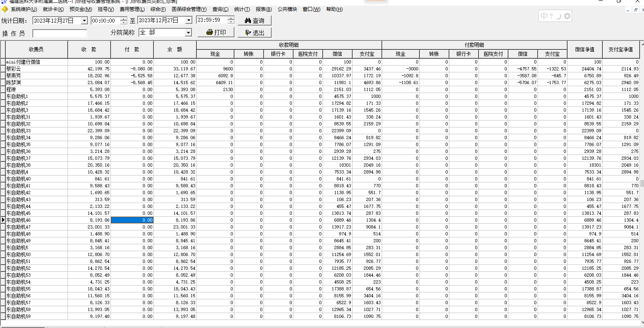Screen dimensions: 644x328
Task: Open the 帮助(H) menu
Action: (x=334, y=9)
